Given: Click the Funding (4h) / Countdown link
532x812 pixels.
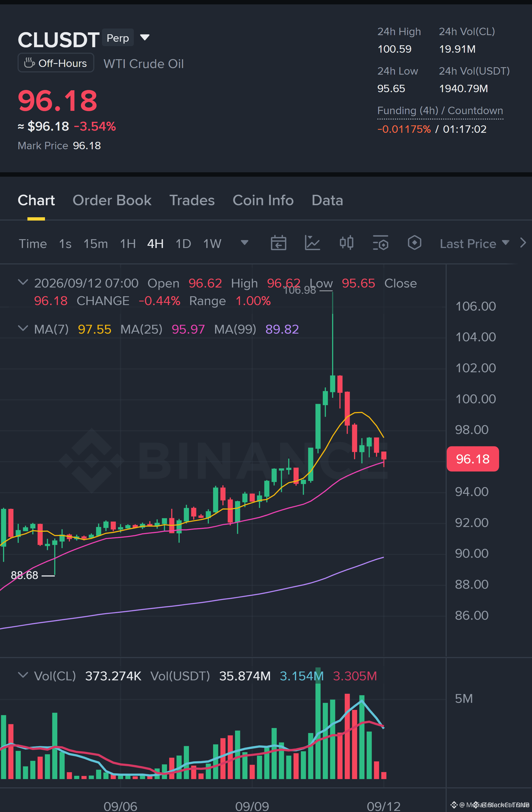Looking at the screenshot, I should click(x=440, y=111).
